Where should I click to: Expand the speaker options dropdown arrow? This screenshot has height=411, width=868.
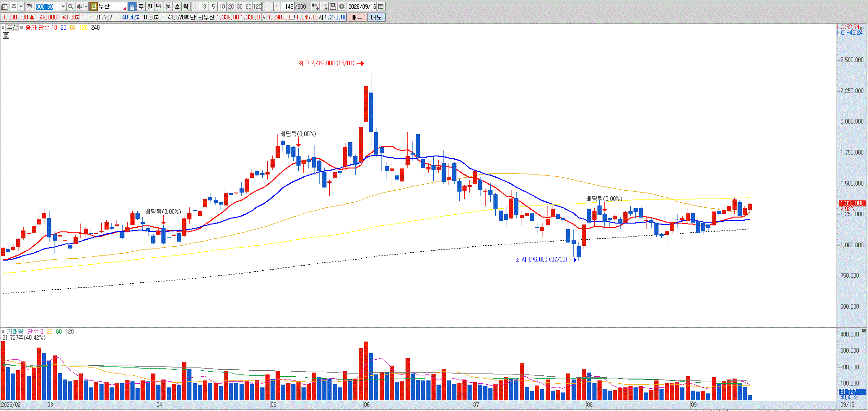(86, 6)
